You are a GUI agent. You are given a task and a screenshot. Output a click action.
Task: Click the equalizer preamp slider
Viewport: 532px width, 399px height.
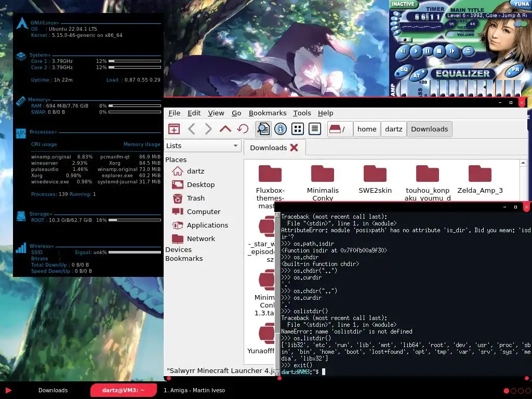click(403, 88)
